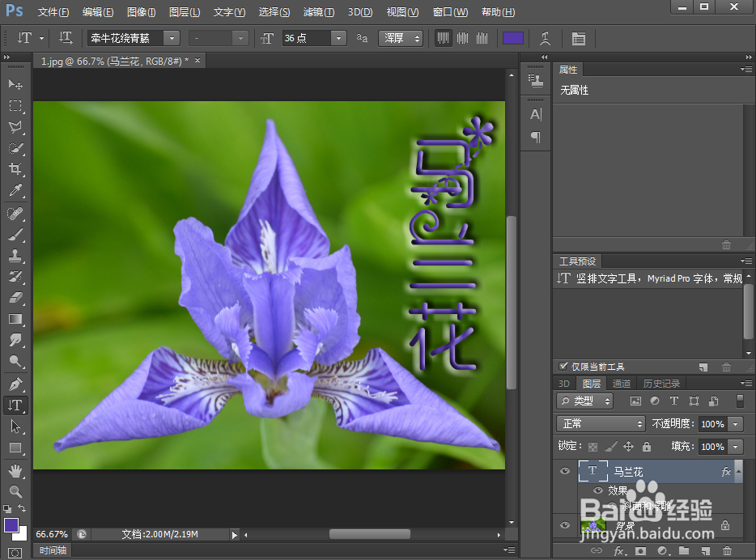Viewport: 756px width, 560px height.
Task: Open the 图层 menu
Action: [185, 12]
